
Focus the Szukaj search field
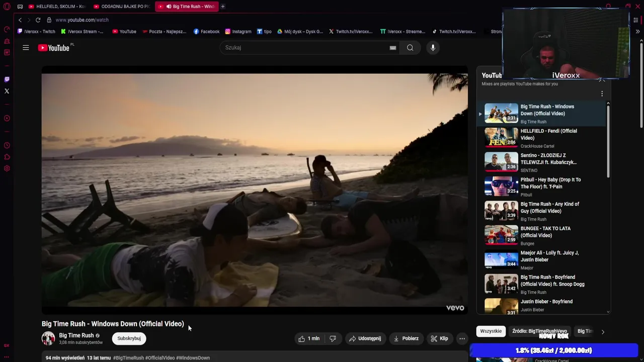[304, 48]
